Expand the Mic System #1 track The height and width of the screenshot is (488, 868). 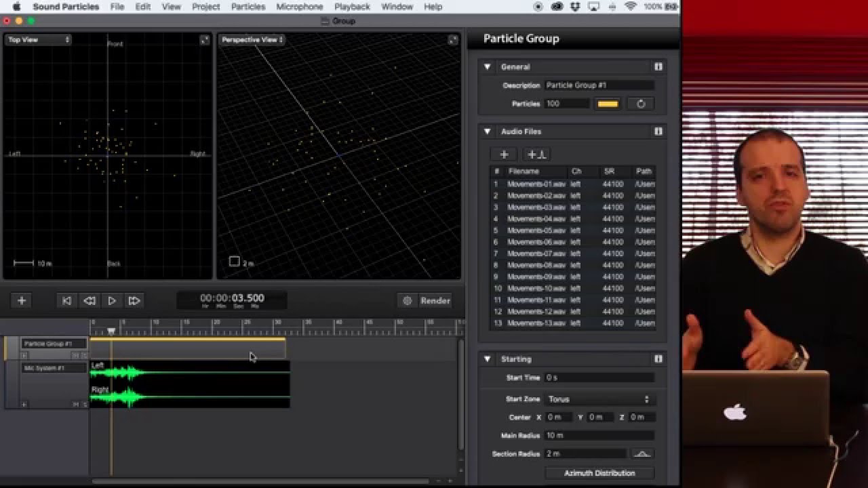point(24,405)
